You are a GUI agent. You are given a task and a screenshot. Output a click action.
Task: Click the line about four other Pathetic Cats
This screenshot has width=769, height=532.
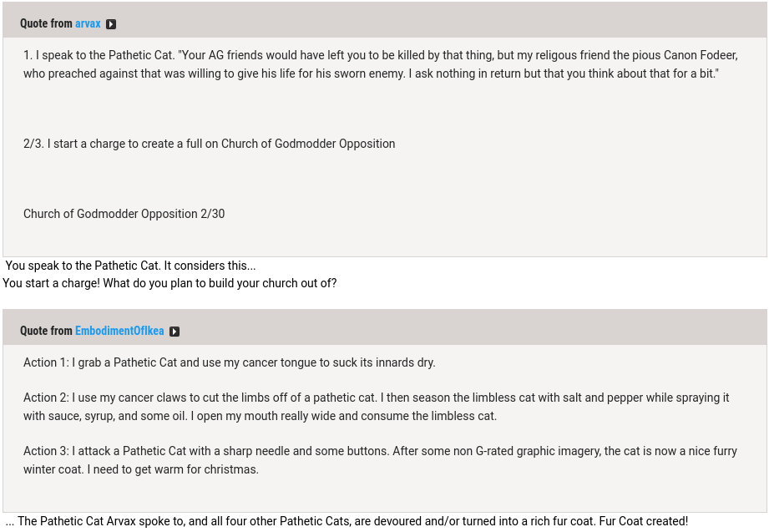coord(250,521)
